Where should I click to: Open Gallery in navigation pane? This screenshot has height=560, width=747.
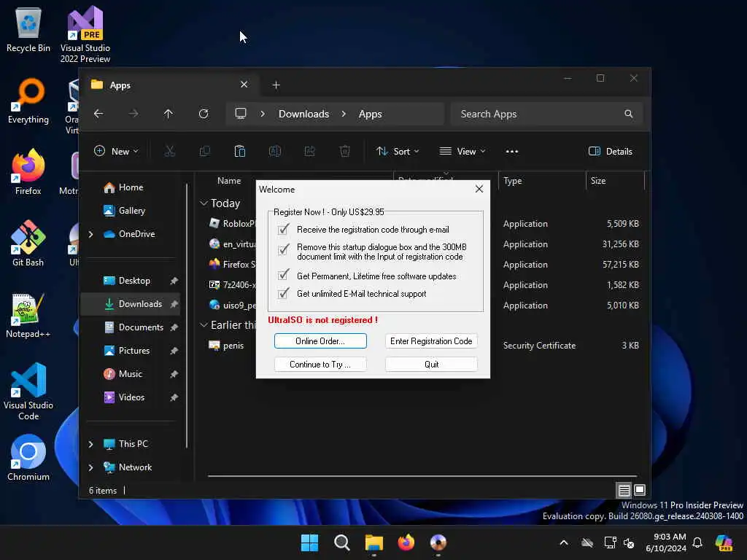132,211
